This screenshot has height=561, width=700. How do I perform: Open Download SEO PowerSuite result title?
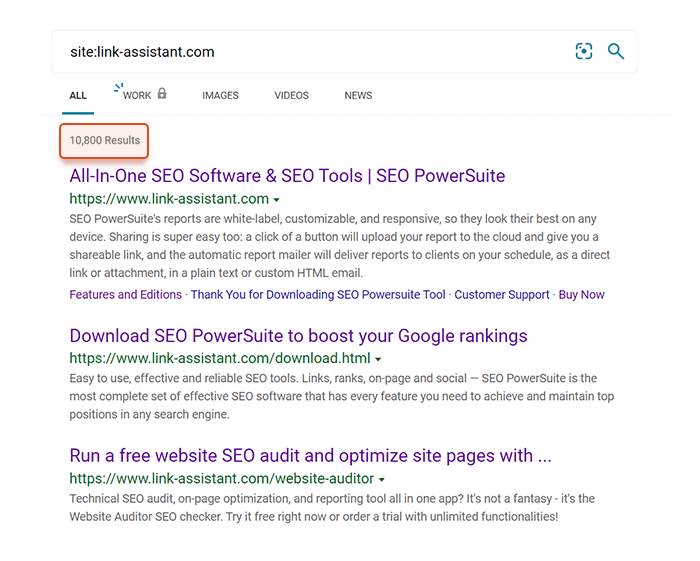click(298, 336)
